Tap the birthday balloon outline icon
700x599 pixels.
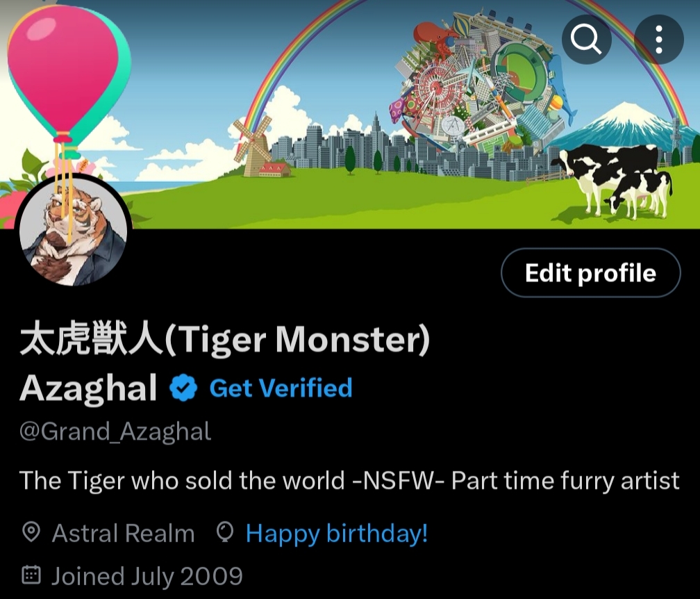point(224,532)
